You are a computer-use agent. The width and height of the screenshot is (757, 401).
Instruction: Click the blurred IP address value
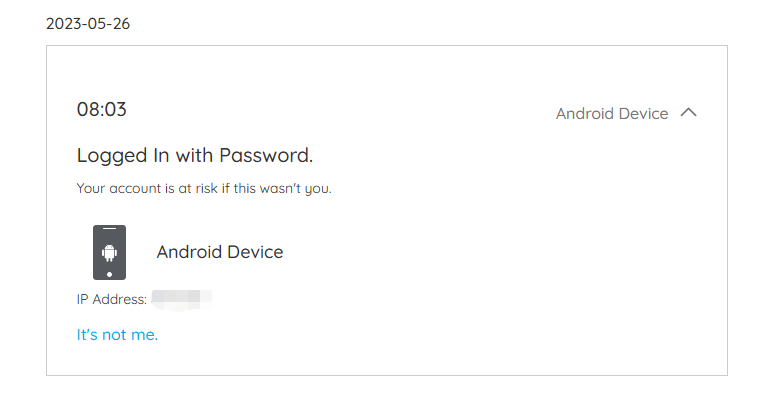pos(182,299)
